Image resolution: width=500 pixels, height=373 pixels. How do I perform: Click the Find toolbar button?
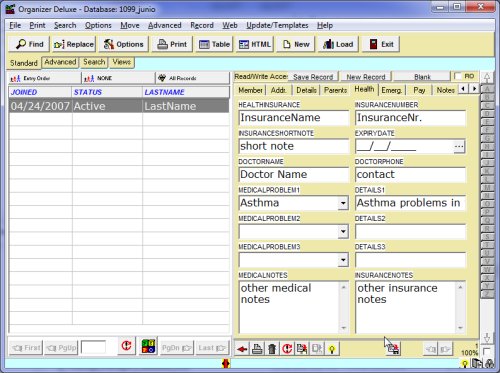click(29, 44)
